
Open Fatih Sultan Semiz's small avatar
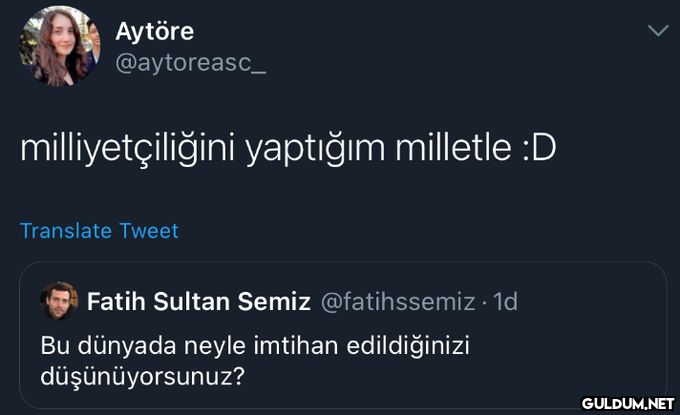point(58,300)
